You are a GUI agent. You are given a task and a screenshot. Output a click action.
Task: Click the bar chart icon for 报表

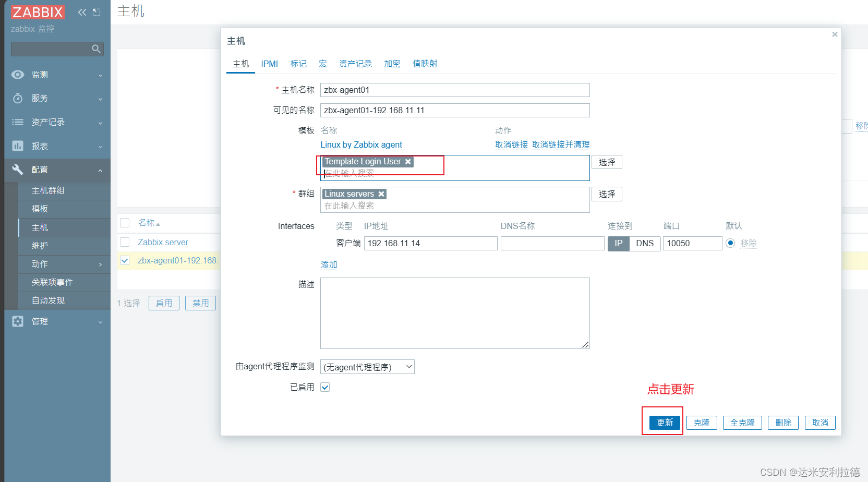pyautogui.click(x=18, y=146)
